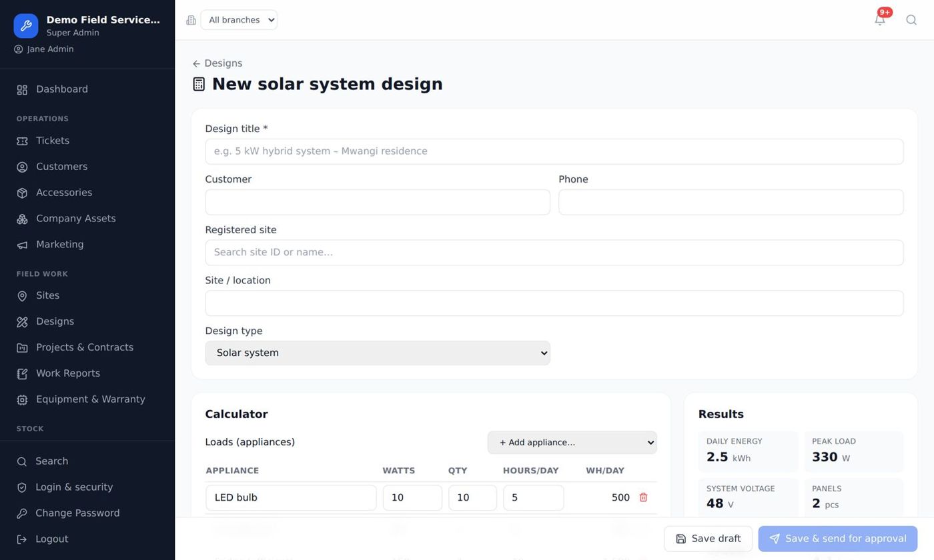Click the LED bulb Watts field
This screenshot has height=560, width=934.
click(412, 498)
